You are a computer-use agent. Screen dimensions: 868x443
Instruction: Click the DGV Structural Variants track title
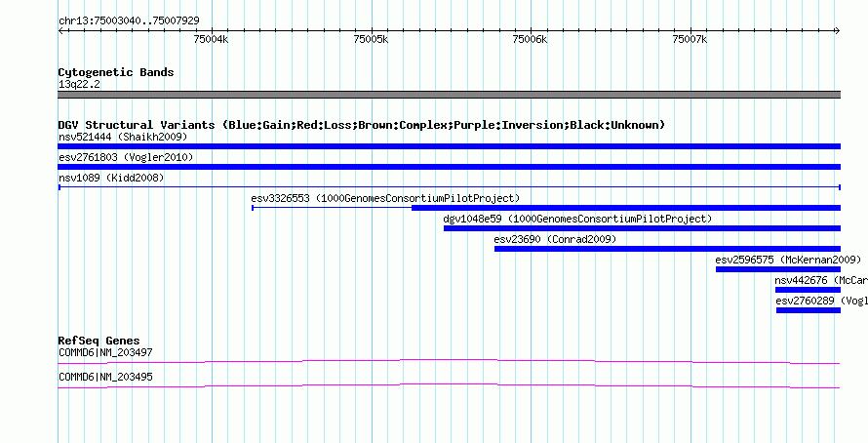click(x=362, y=125)
